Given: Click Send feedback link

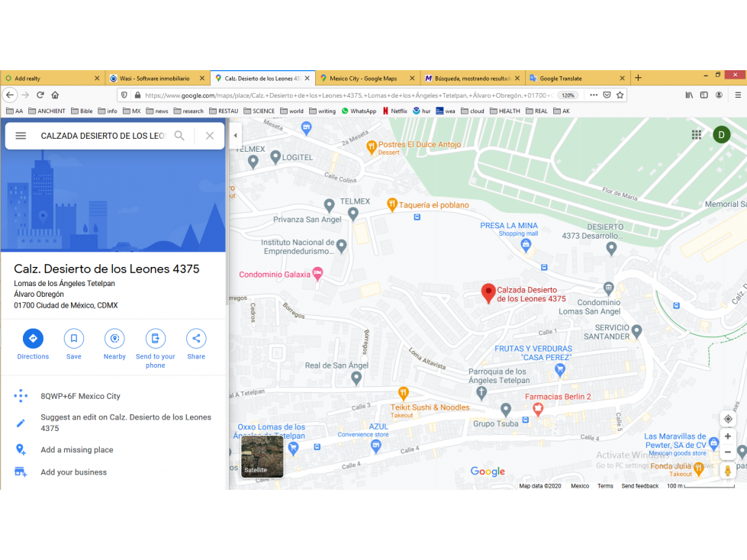Looking at the screenshot, I should 640,486.
